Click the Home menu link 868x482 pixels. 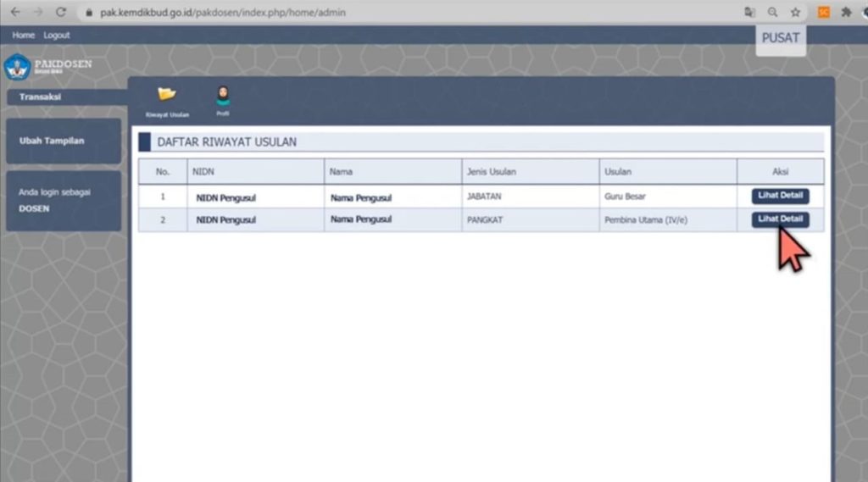point(23,35)
